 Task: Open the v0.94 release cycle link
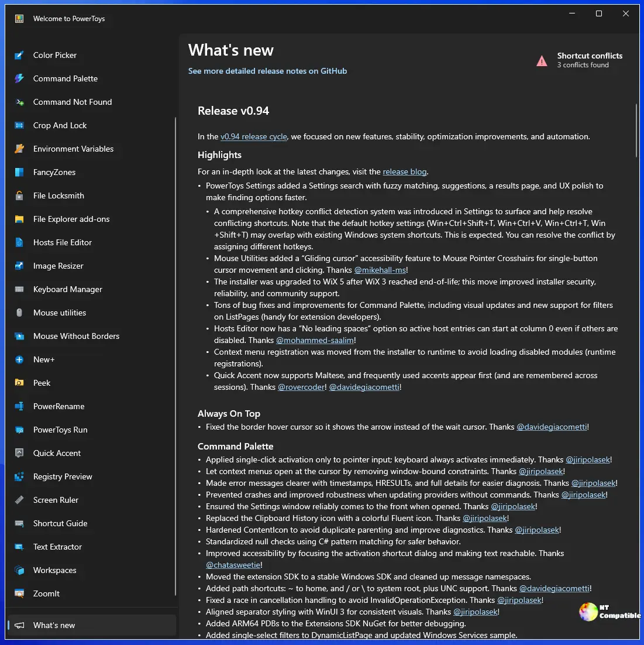pyautogui.click(x=253, y=136)
